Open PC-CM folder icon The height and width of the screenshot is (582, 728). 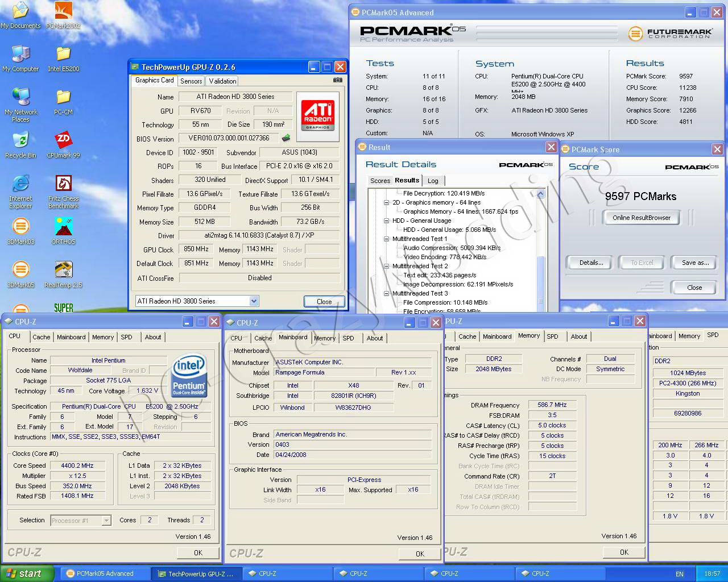tap(63, 101)
